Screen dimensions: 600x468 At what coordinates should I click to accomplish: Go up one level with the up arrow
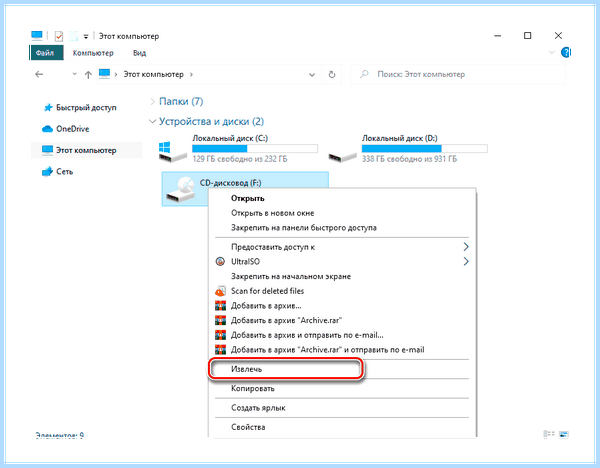click(88, 75)
